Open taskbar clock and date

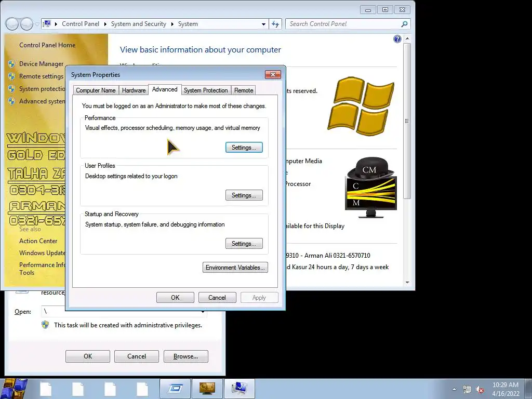tap(505, 389)
